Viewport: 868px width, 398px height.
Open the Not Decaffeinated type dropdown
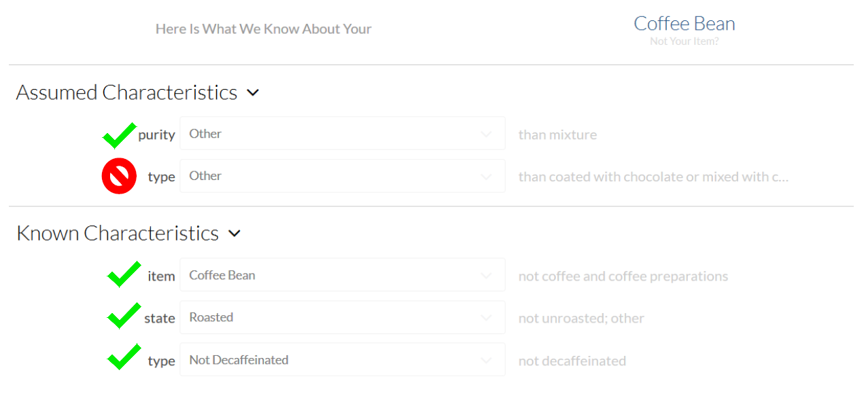(x=343, y=360)
